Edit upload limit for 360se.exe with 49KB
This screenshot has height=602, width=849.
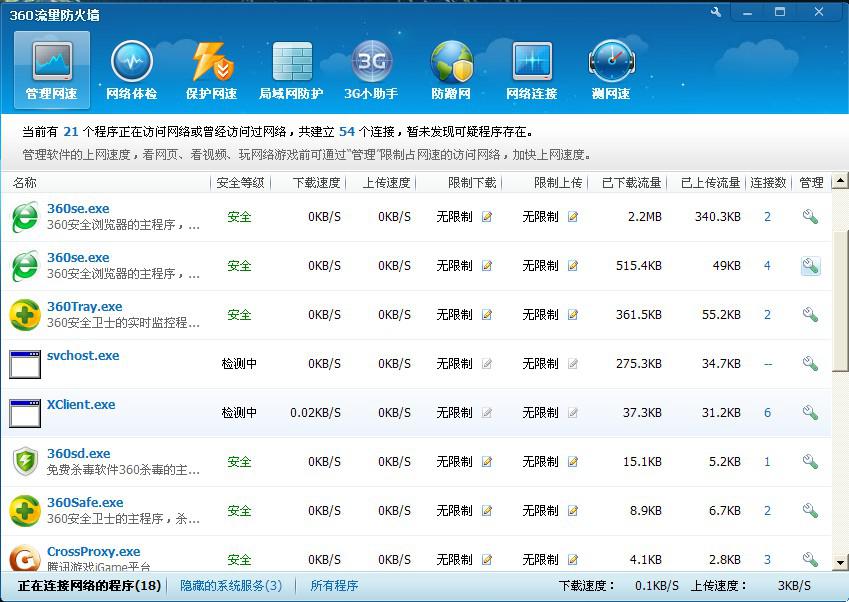573,266
